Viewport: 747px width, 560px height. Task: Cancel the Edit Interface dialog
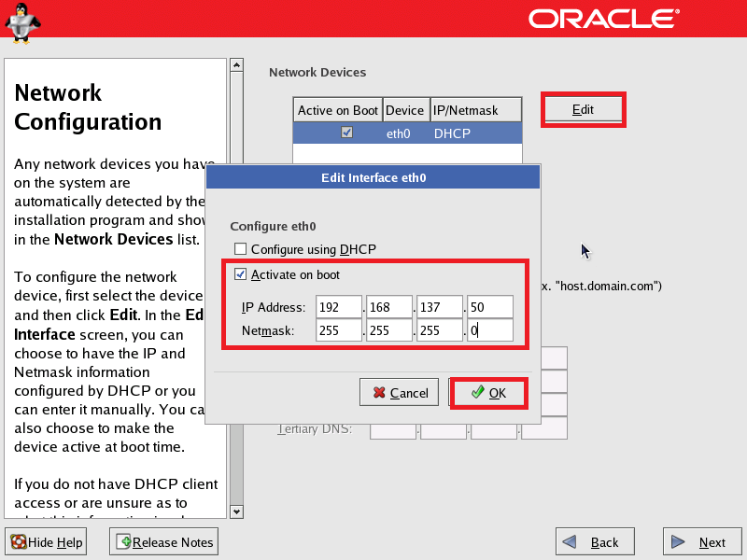point(400,393)
